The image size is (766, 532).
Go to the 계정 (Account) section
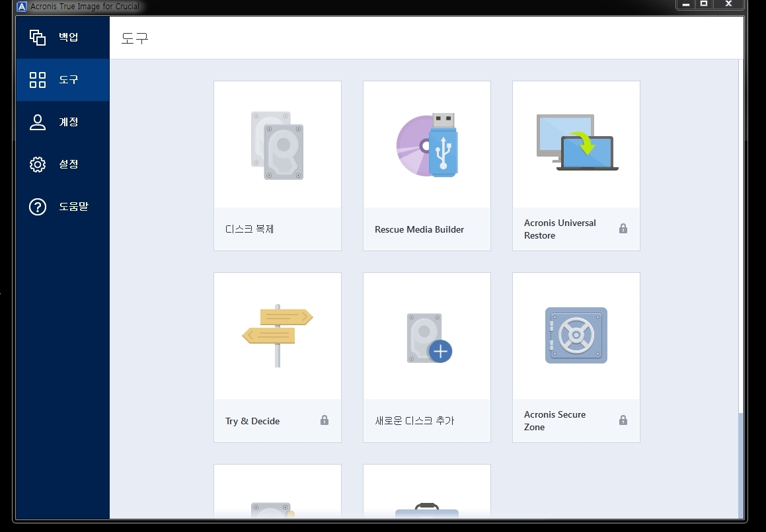[63, 122]
